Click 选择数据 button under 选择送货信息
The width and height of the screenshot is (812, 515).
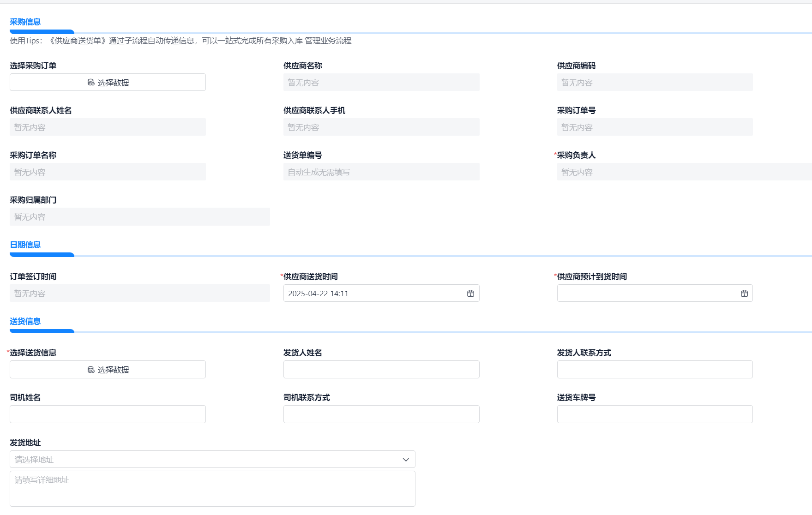click(108, 370)
